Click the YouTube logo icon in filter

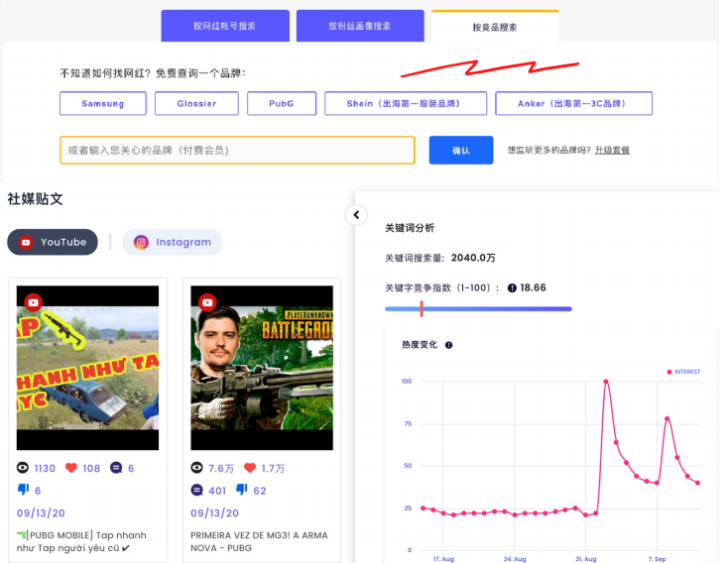pos(26,242)
